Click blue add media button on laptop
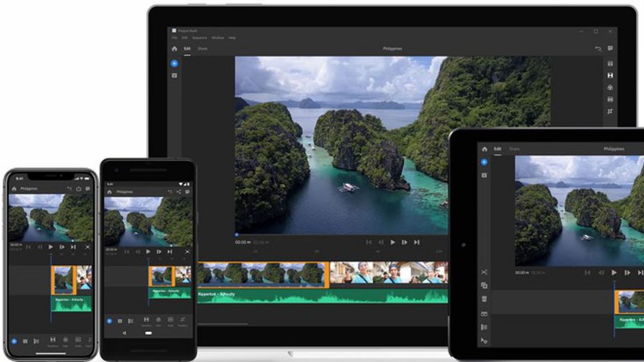This screenshot has height=362, width=644. [174, 63]
